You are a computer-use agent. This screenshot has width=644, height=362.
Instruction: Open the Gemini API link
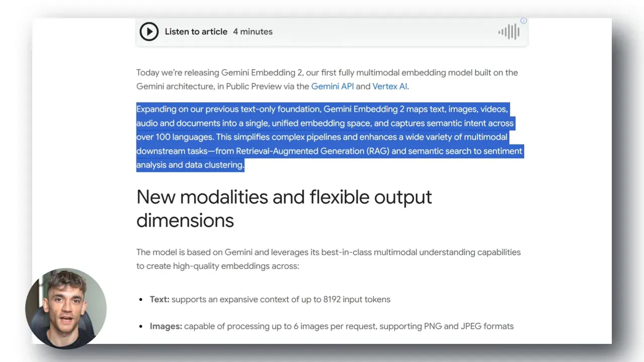(x=332, y=86)
